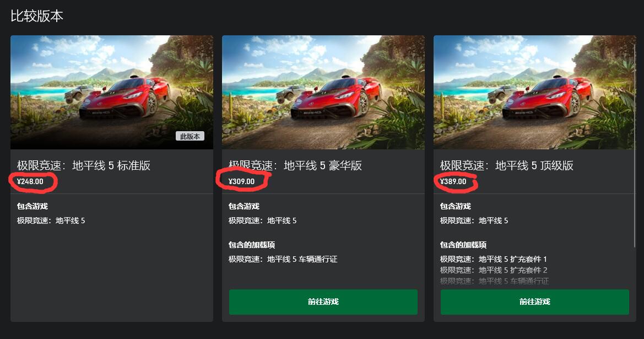The image size is (644, 339).
Task: Click the ¥248.00 price label
Action: coord(30,181)
